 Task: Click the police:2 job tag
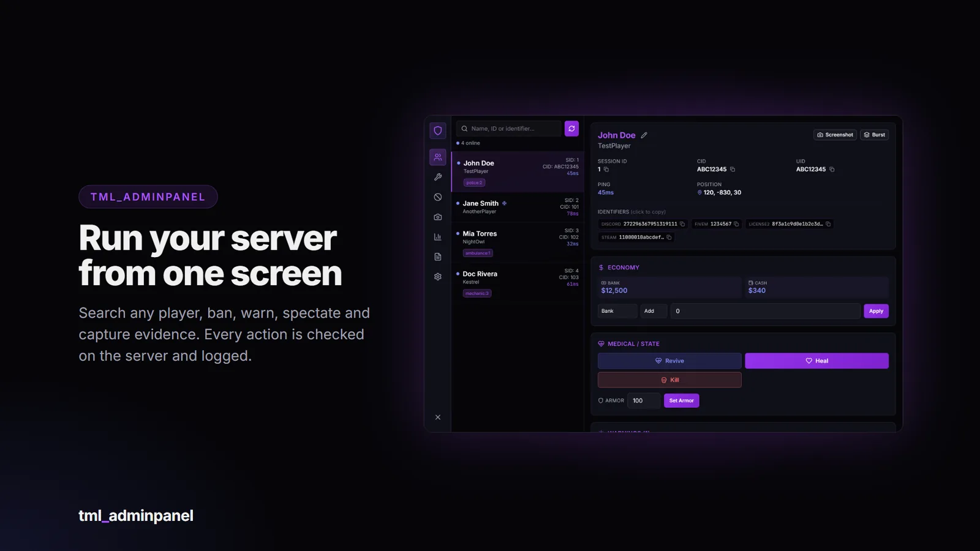[x=474, y=182]
